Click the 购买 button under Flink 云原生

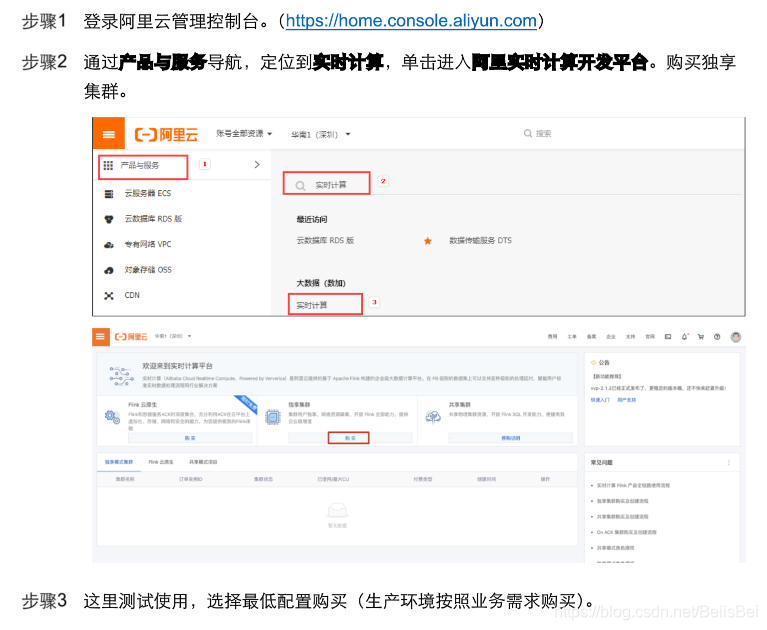click(x=190, y=438)
